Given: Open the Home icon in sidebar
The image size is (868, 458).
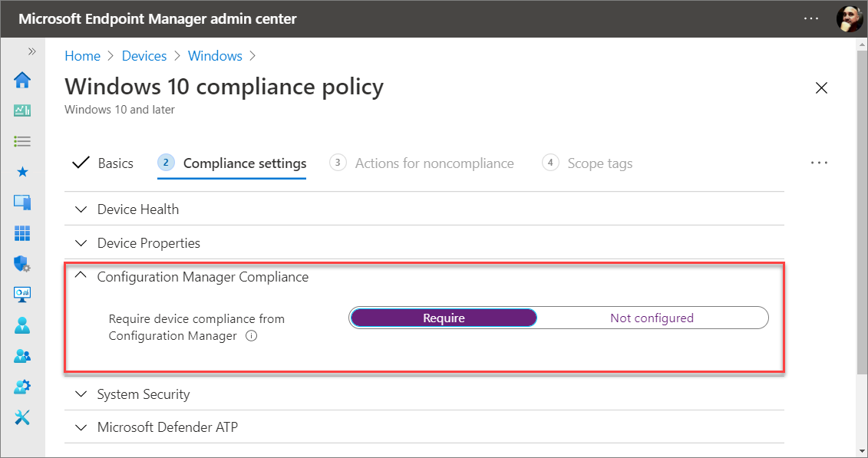Looking at the screenshot, I should [22, 81].
